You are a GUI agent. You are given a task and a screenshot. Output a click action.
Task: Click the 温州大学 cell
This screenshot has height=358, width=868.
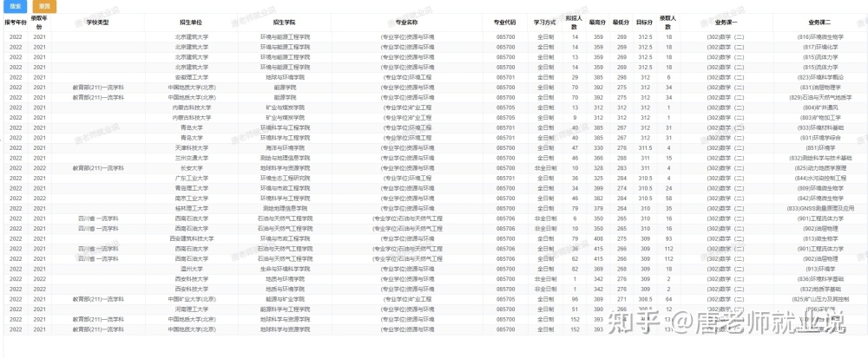[x=192, y=269]
